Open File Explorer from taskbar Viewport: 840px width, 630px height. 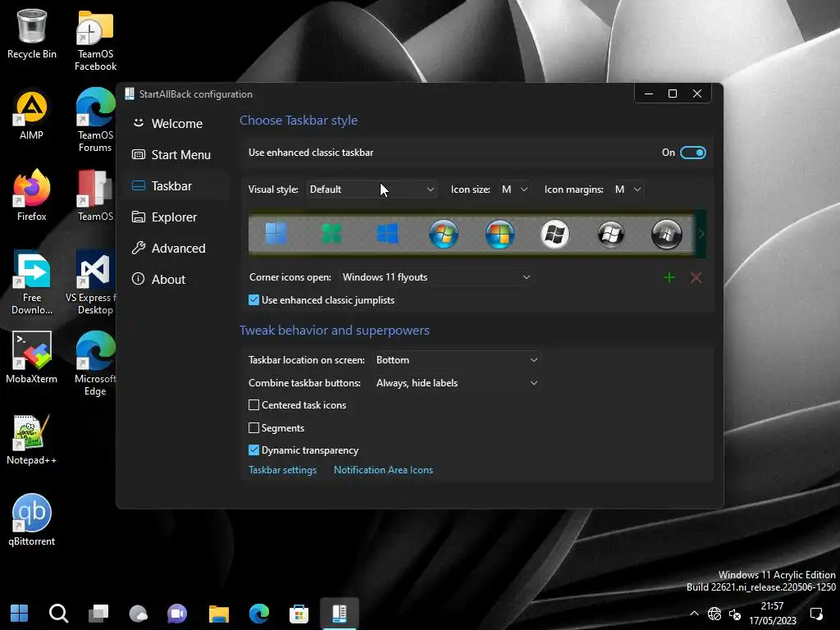coord(218,614)
